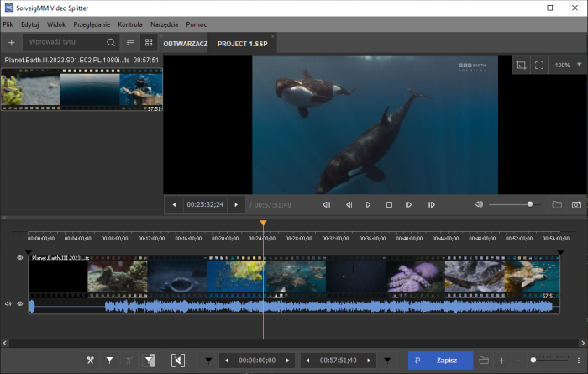Open the Narzędzia menu
This screenshot has width=588, height=374.
tap(165, 24)
